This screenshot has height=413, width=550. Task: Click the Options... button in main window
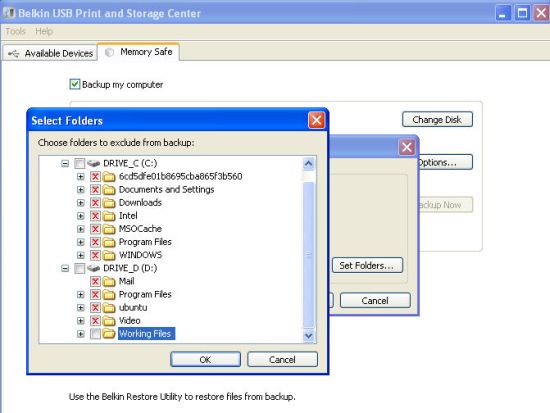tap(445, 162)
